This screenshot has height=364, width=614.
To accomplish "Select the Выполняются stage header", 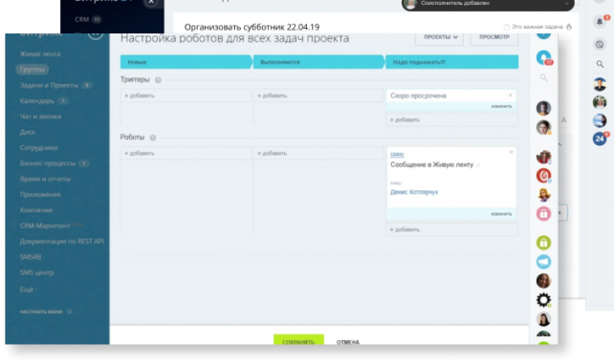I will pos(318,62).
